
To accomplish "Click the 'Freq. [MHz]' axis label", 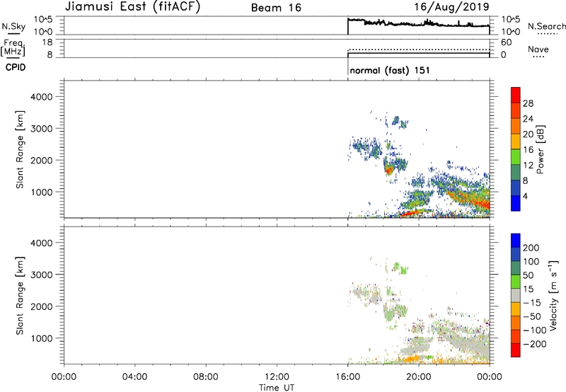I will [x=13, y=47].
